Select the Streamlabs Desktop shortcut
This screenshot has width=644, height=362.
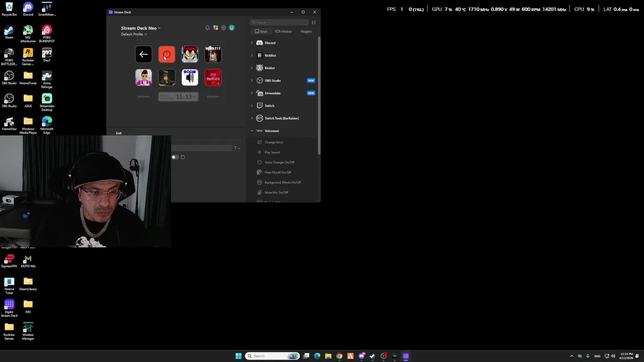47,103
